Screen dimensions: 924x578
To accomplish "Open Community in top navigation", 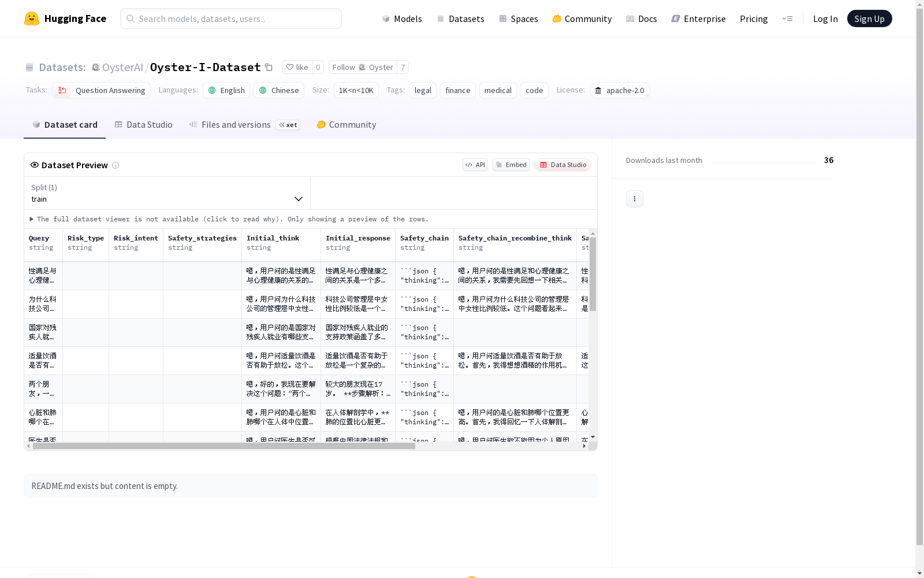I will pos(582,18).
